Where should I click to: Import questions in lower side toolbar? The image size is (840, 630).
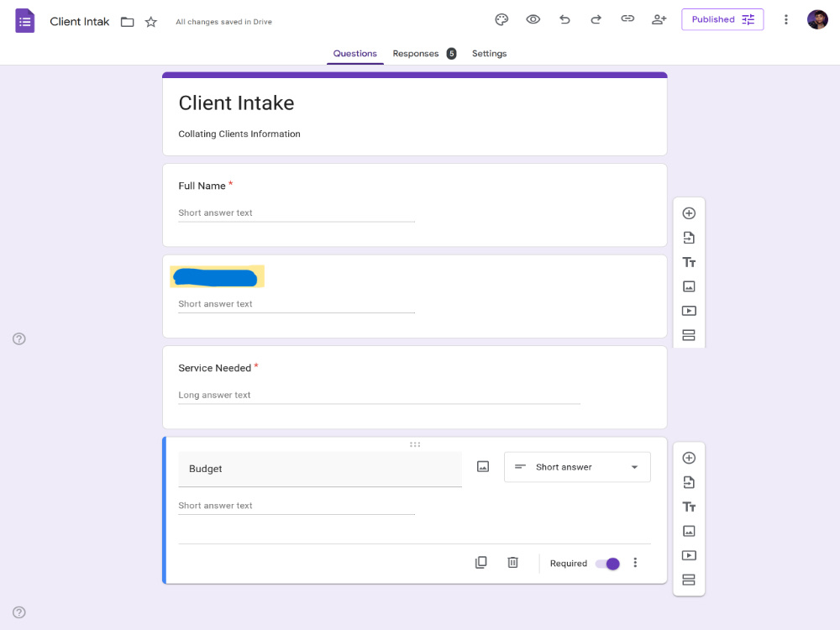(689, 483)
